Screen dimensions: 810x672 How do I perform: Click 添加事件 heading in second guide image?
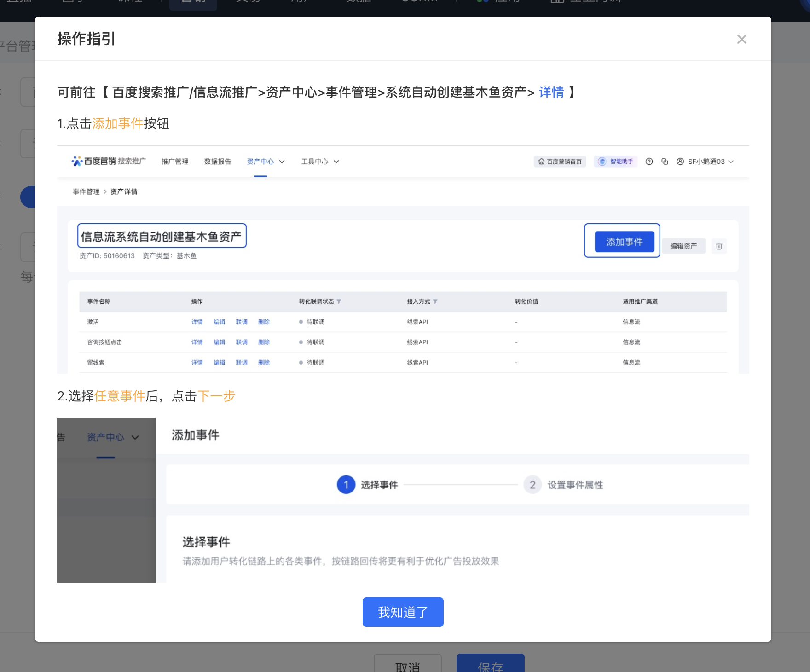click(x=196, y=435)
